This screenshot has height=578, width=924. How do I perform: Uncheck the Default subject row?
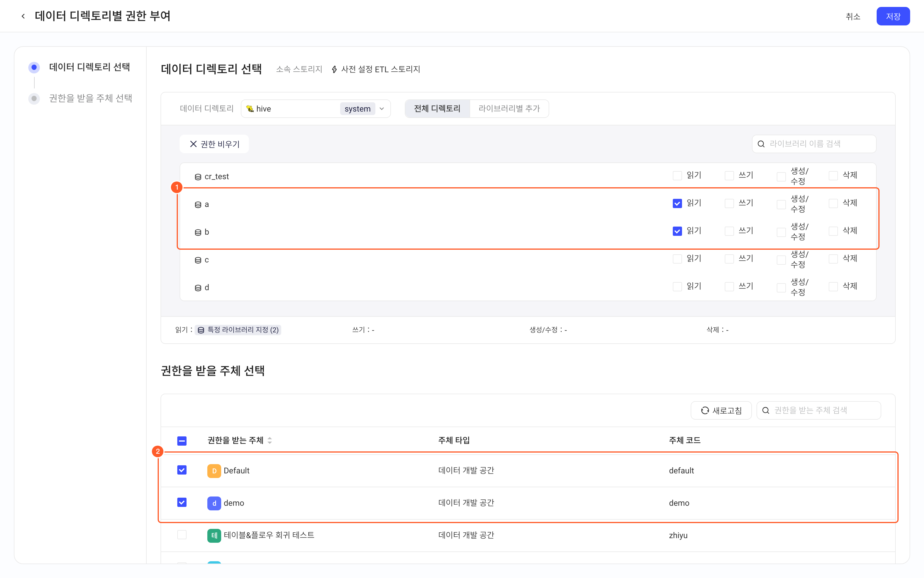(x=182, y=470)
